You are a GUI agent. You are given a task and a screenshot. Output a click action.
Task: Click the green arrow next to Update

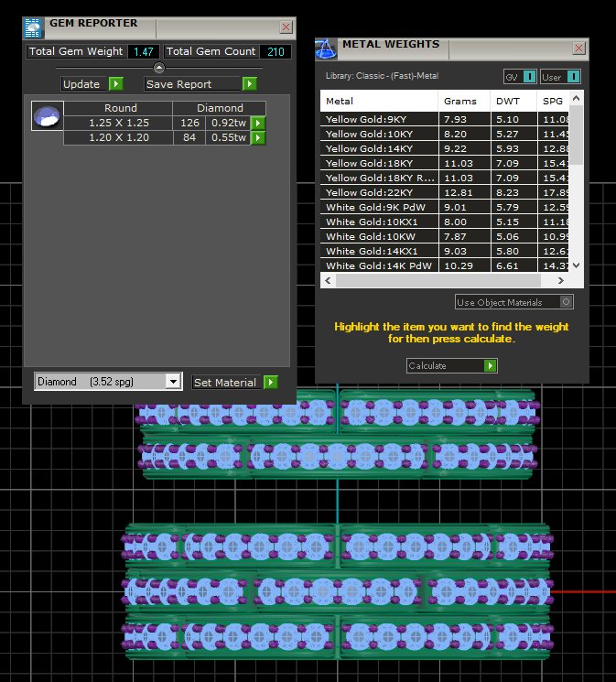116,84
